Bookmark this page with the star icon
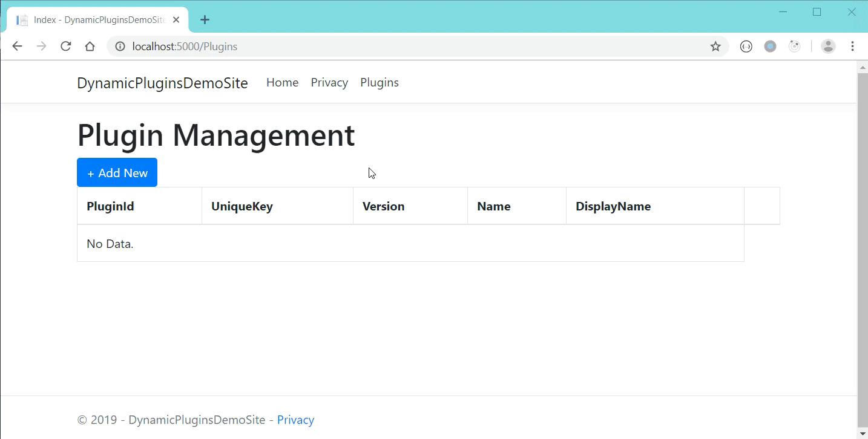This screenshot has width=868, height=439. pyautogui.click(x=715, y=47)
